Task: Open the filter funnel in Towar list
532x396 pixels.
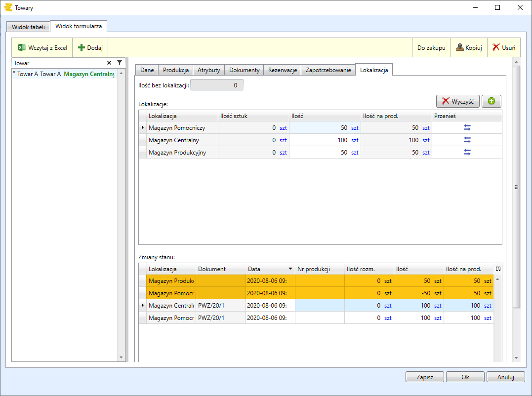Action: click(x=120, y=63)
